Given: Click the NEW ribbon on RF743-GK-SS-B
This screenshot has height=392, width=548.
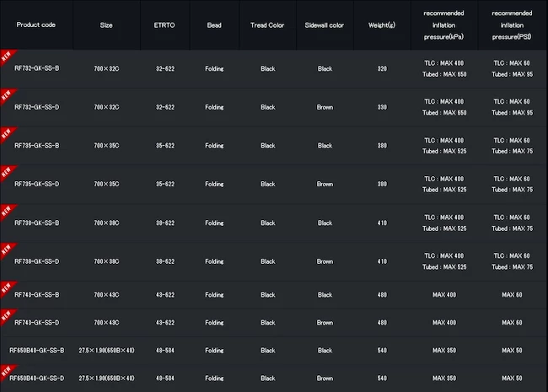Looking at the screenshot, I should pyautogui.click(x=7, y=287).
